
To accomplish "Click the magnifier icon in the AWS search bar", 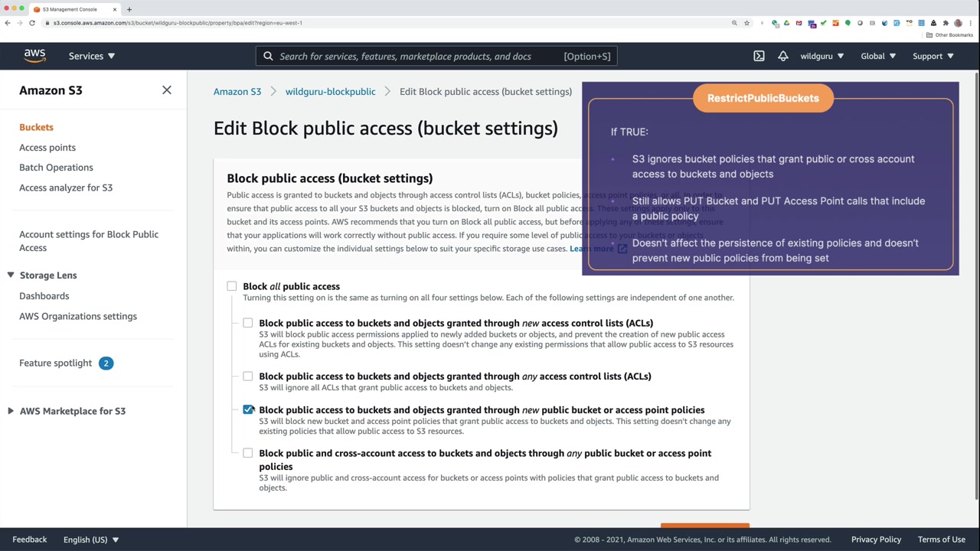I will [x=268, y=56].
